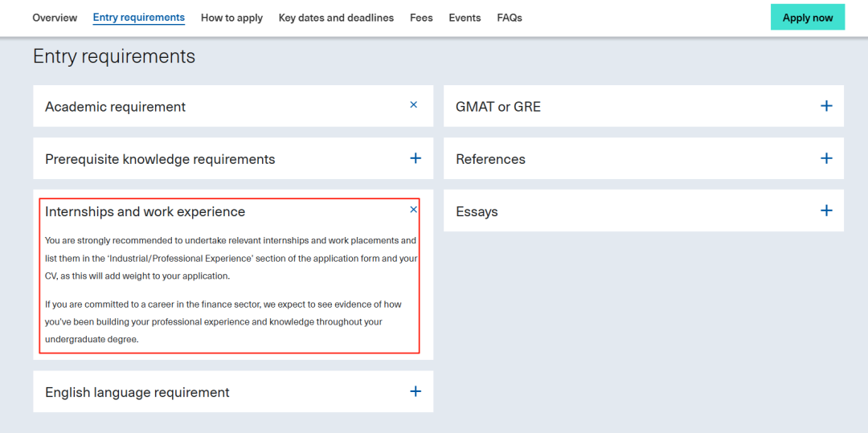The width and height of the screenshot is (868, 433).
Task: Click the Essays heading
Action: click(x=477, y=212)
